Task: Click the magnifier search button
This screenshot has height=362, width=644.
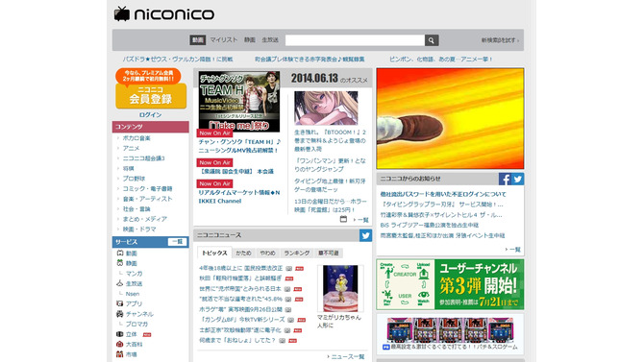Action: [x=432, y=40]
